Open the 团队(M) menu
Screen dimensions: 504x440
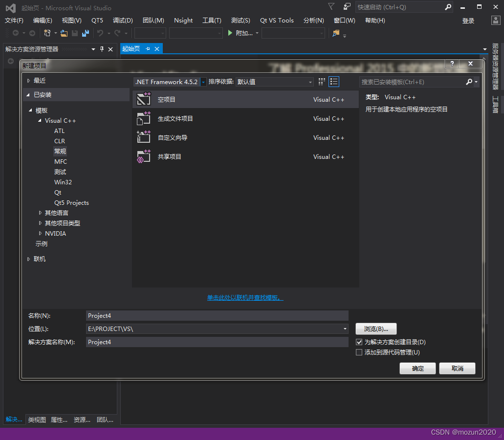click(153, 20)
